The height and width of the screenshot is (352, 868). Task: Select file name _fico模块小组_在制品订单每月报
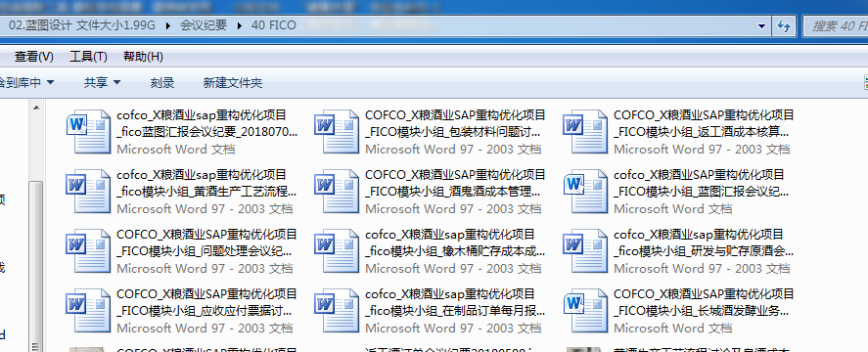[x=455, y=311]
